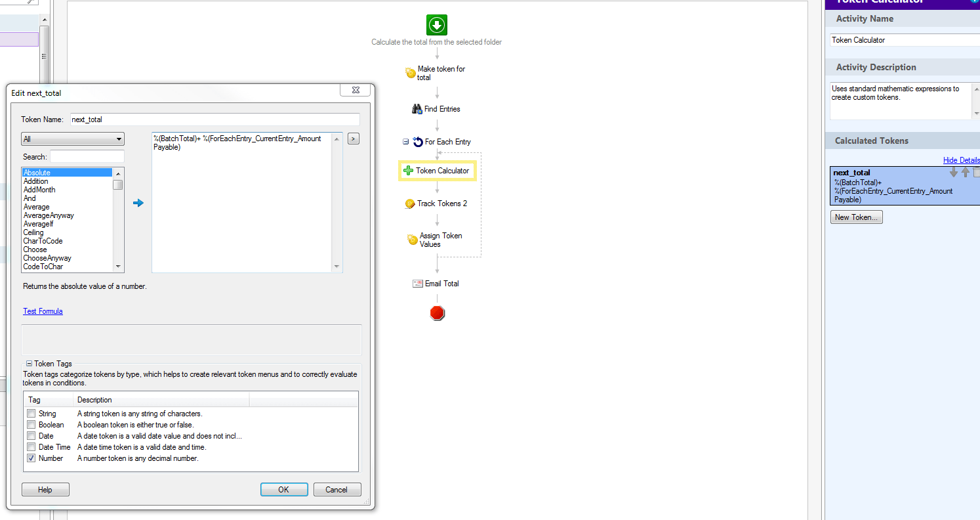The image size is (980, 520).
Task: Open token menu with the > button
Action: [353, 139]
